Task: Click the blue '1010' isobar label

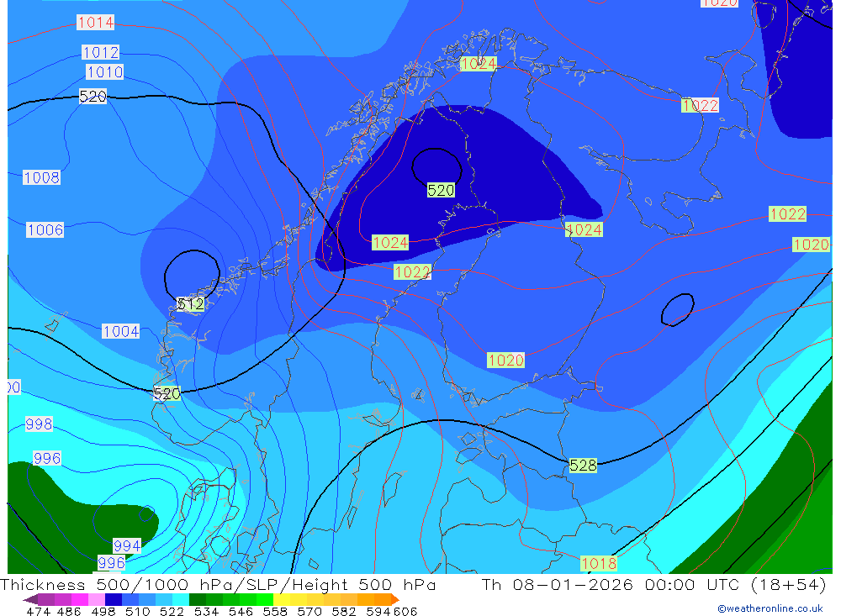Action: pos(105,71)
